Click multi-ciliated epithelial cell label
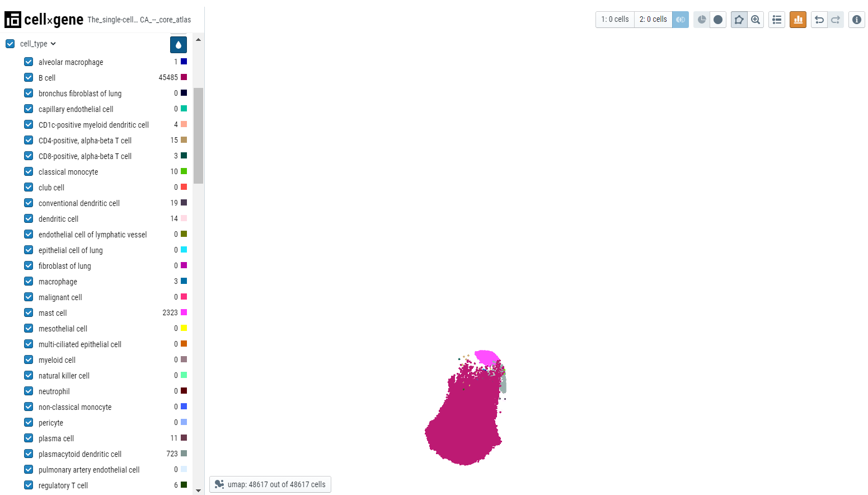Image resolution: width=868 pixels, height=495 pixels. (x=79, y=344)
